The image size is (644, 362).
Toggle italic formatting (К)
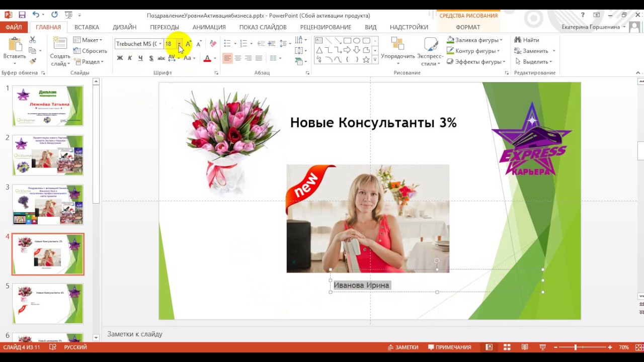(x=130, y=58)
